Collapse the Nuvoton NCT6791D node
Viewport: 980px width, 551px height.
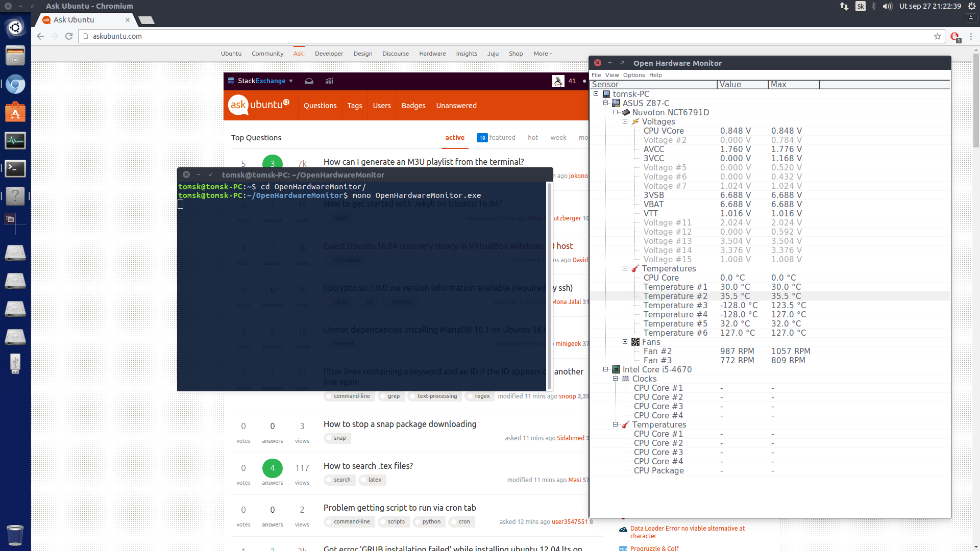[x=615, y=112]
